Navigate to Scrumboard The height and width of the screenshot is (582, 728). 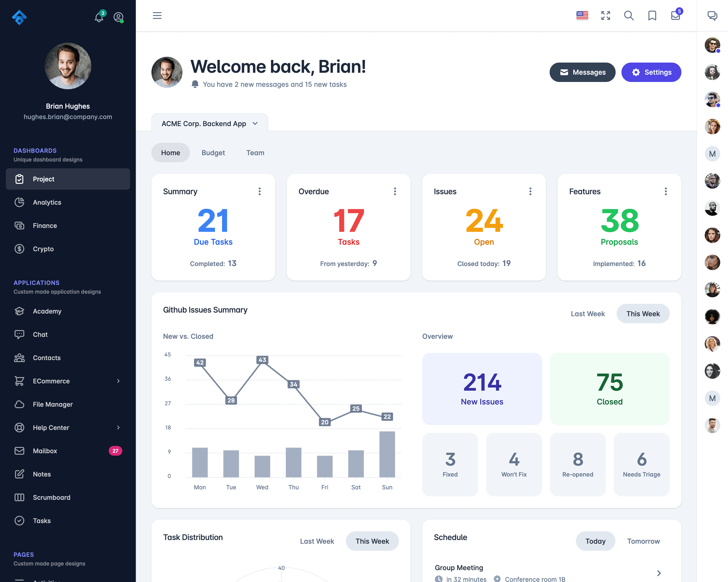coord(52,497)
